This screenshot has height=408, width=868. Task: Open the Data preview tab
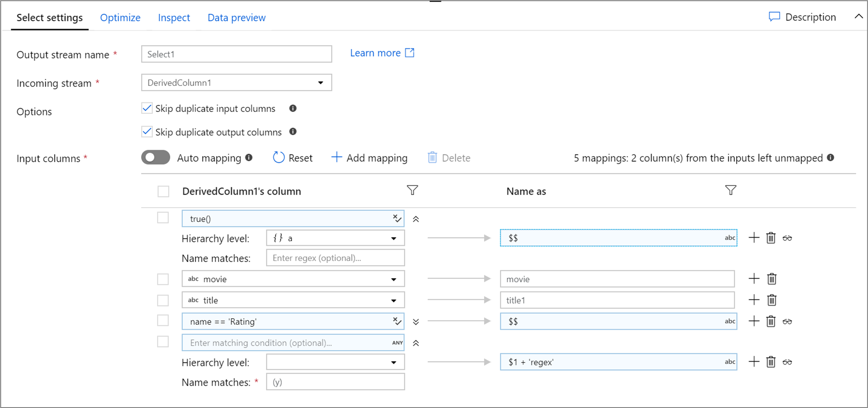click(x=236, y=17)
